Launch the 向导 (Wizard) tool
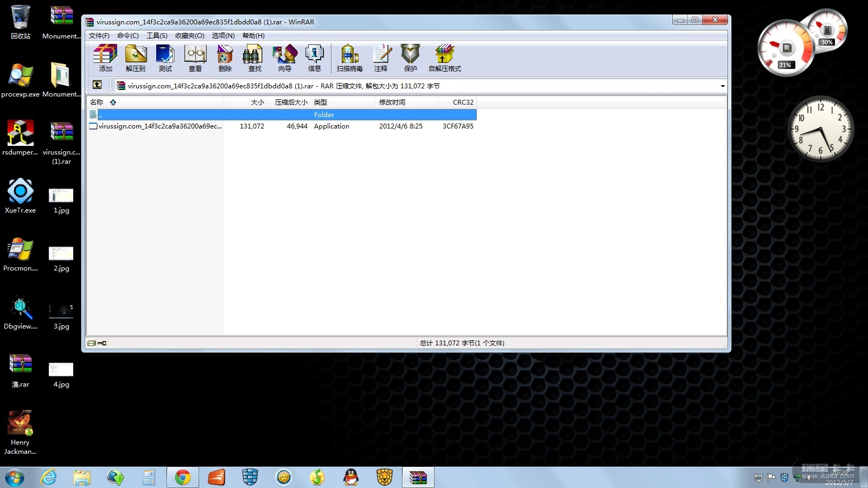The width and height of the screenshot is (868, 488). (x=285, y=58)
